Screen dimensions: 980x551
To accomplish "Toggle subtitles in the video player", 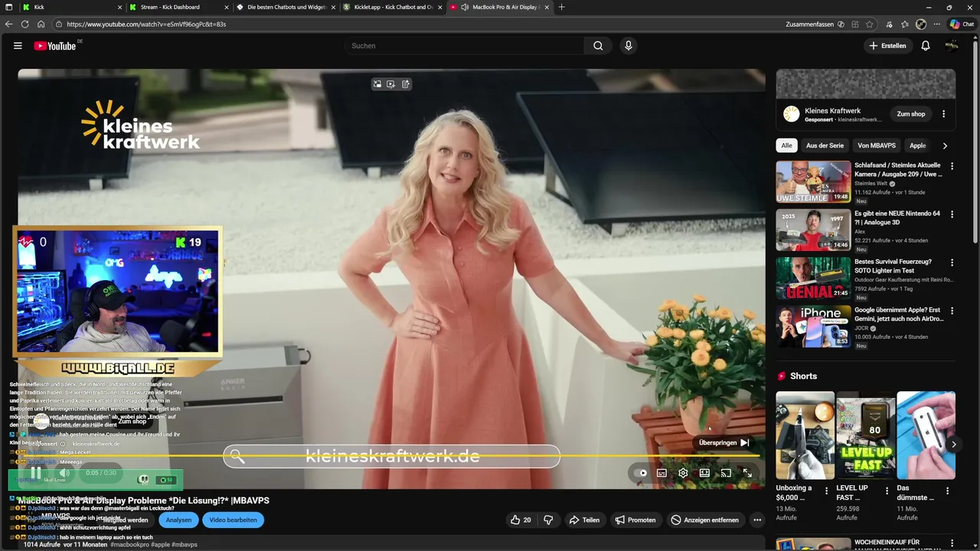I will [x=661, y=473].
